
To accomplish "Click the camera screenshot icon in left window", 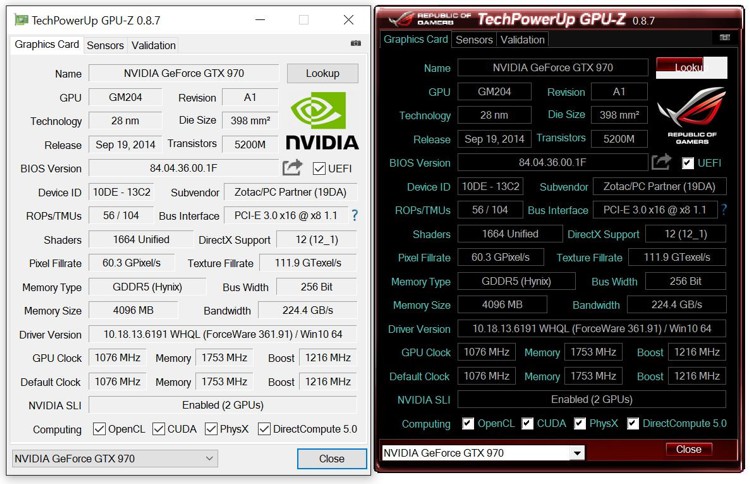I will pos(355,44).
